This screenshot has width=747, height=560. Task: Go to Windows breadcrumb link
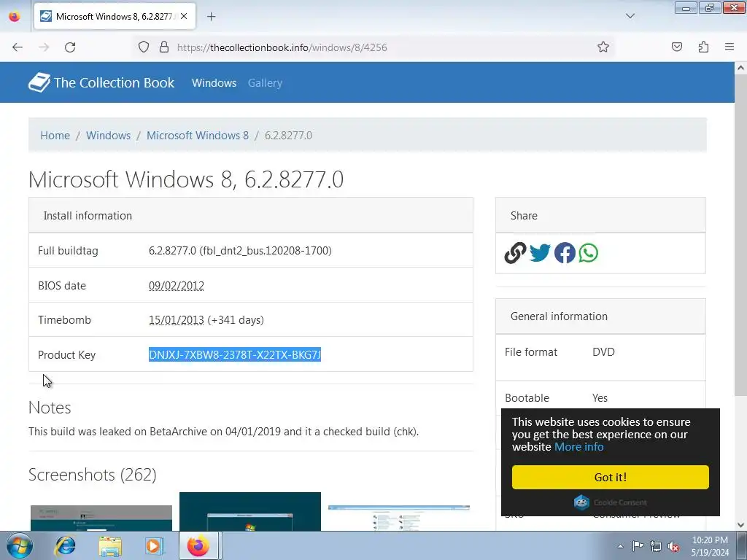(108, 135)
